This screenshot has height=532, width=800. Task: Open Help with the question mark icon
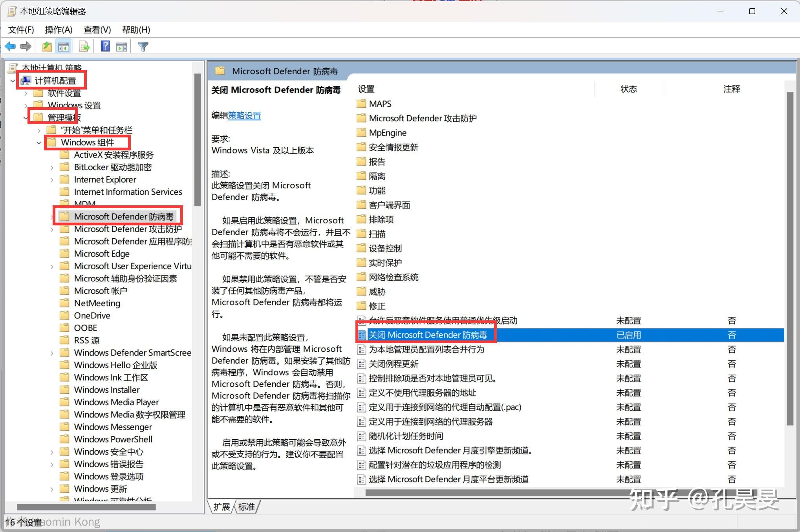105,46
